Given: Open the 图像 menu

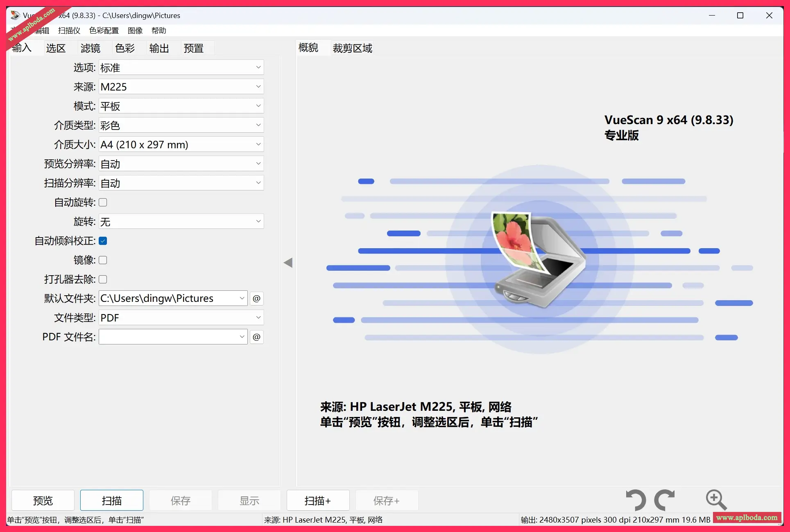Looking at the screenshot, I should (x=135, y=30).
